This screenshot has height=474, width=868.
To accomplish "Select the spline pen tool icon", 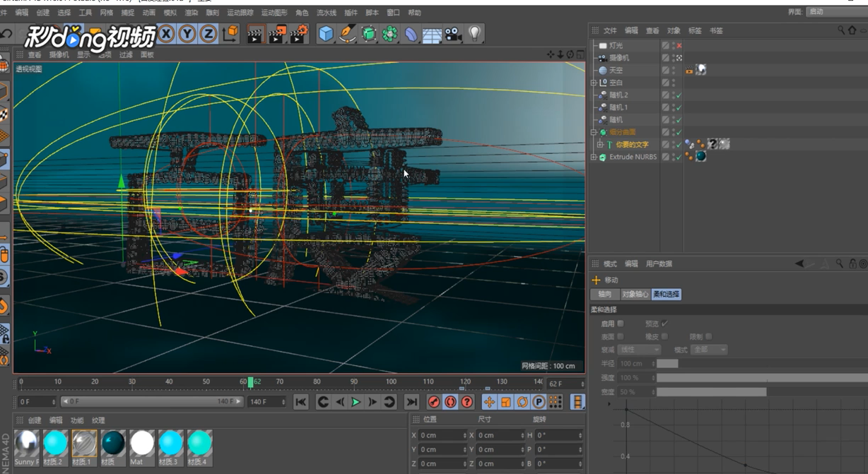I will point(347,34).
